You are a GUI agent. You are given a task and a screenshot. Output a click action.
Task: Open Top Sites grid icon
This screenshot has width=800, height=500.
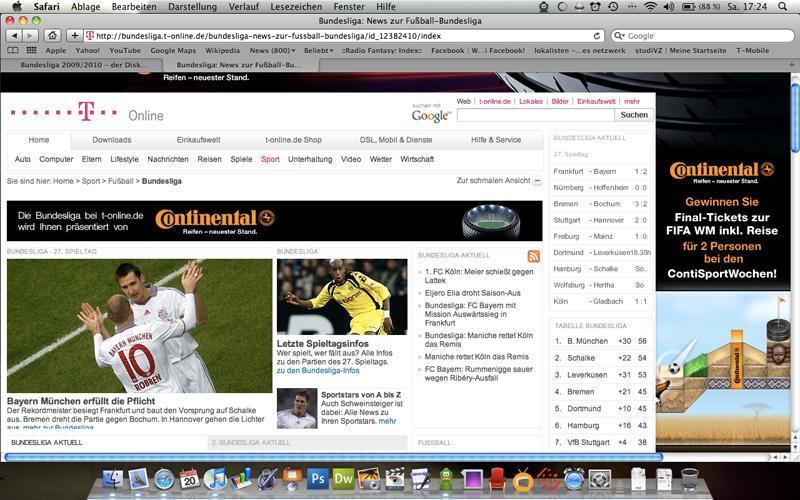click(x=31, y=51)
